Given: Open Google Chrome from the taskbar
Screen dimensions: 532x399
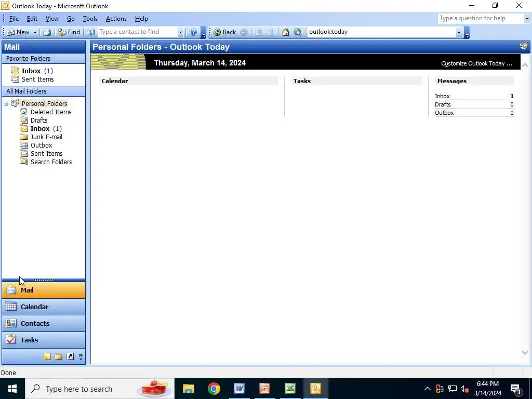Looking at the screenshot, I should tap(214, 389).
